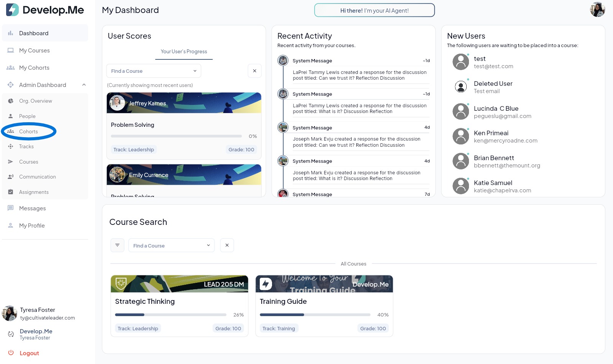Click the Logout power icon
This screenshot has height=364, width=613.
(x=11, y=353)
